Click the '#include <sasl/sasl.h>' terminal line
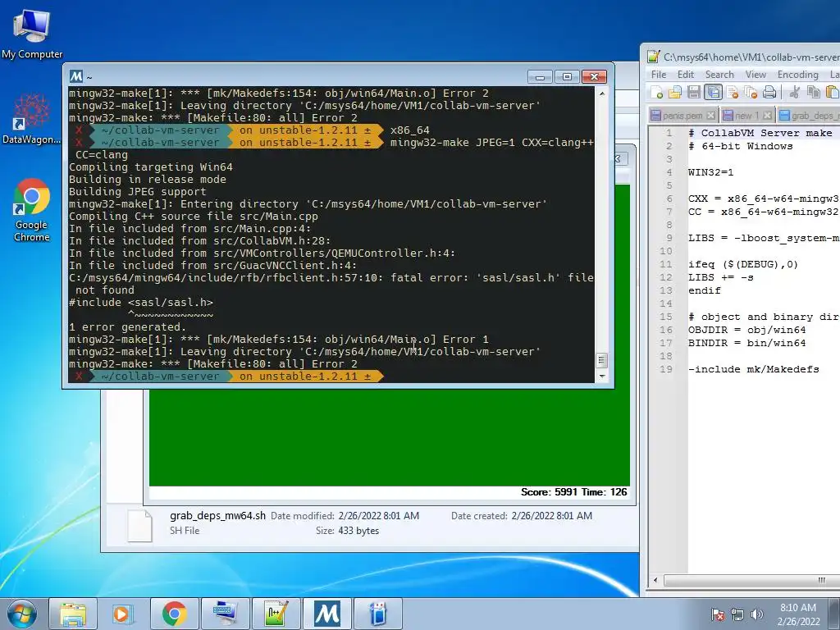 click(141, 302)
